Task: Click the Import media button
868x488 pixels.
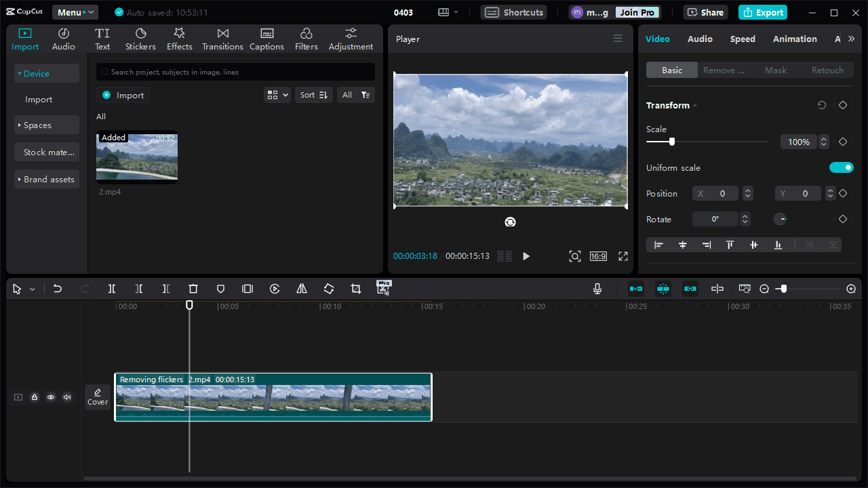Action: tap(123, 95)
